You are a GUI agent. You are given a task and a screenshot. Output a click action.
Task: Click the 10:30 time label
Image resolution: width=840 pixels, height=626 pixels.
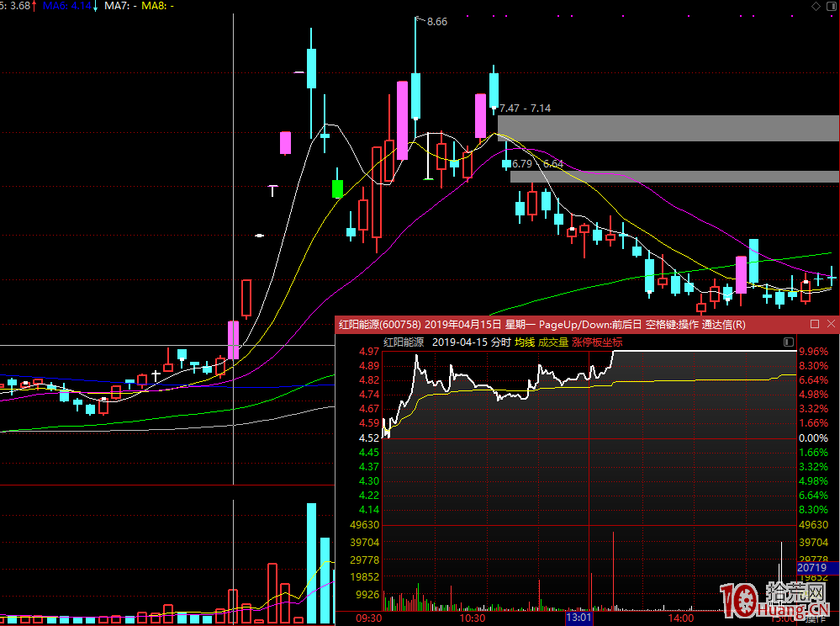pos(472,618)
